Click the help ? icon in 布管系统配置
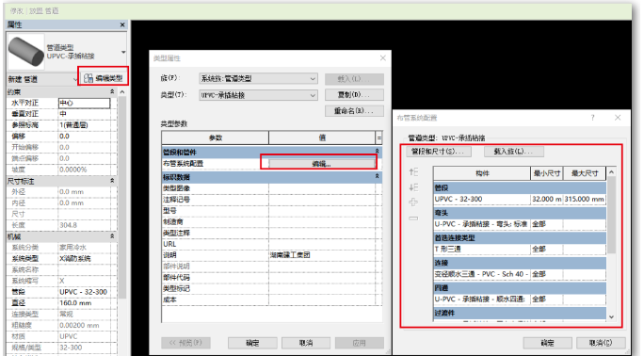644x356 pixels. (x=592, y=118)
